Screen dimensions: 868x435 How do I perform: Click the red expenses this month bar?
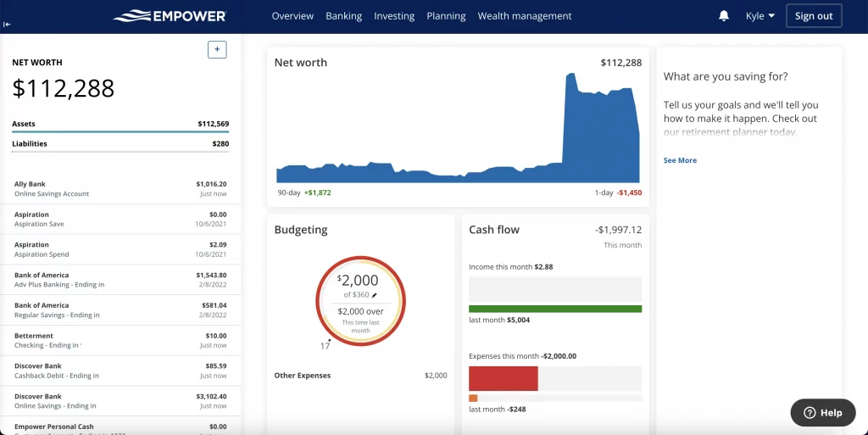[504, 378]
